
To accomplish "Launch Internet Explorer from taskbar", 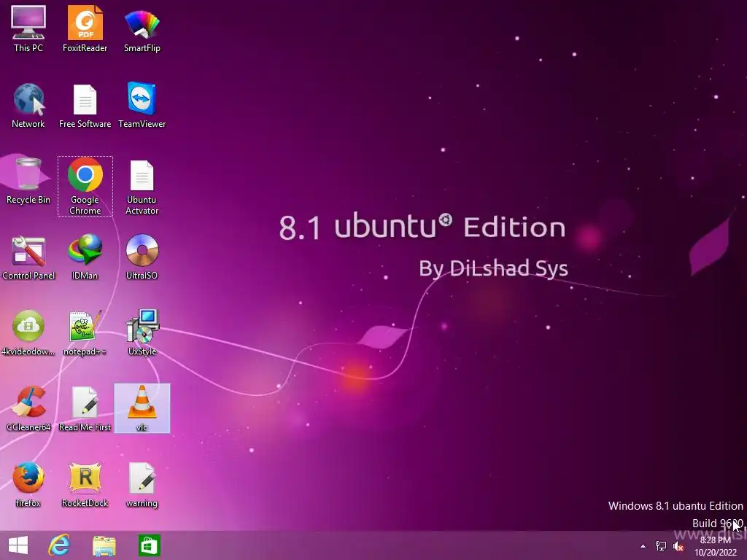I will [60, 545].
